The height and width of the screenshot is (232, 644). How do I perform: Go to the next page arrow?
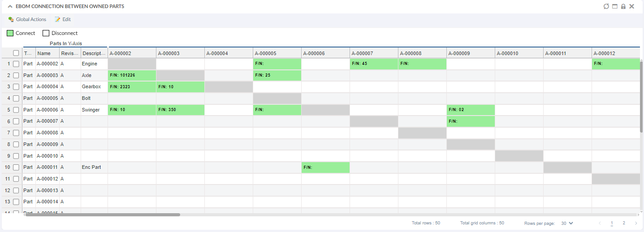(636, 223)
